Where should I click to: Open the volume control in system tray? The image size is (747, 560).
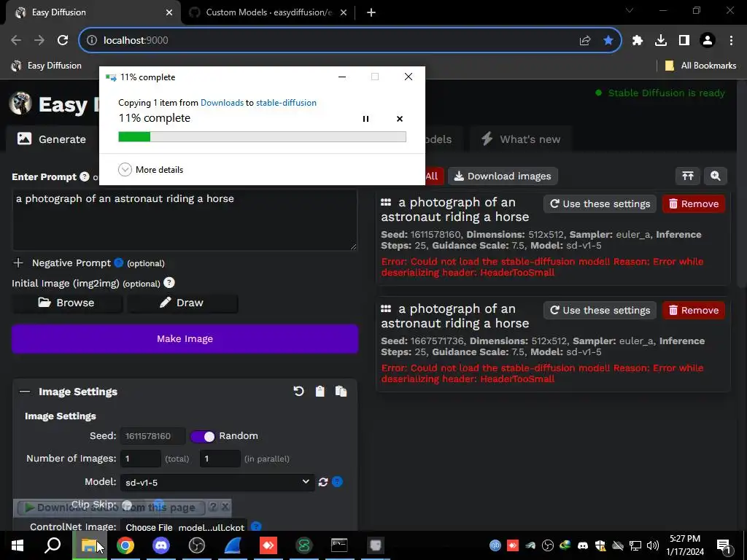coord(653,545)
